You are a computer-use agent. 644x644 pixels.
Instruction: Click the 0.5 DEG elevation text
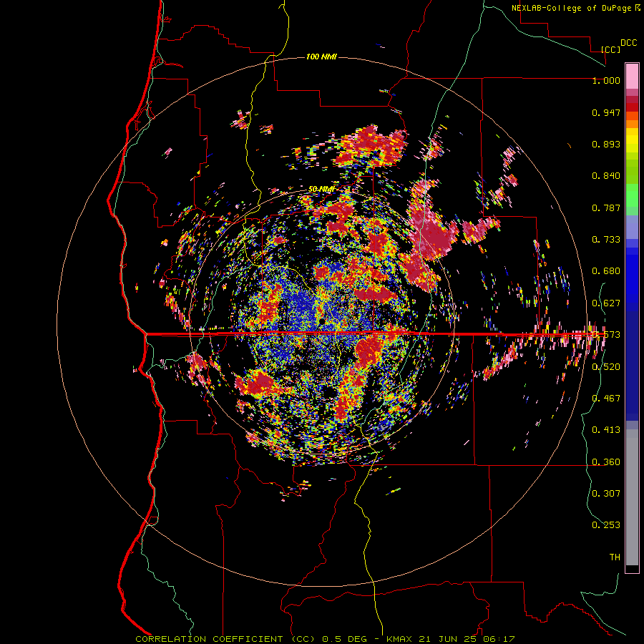pyautogui.click(x=345, y=639)
